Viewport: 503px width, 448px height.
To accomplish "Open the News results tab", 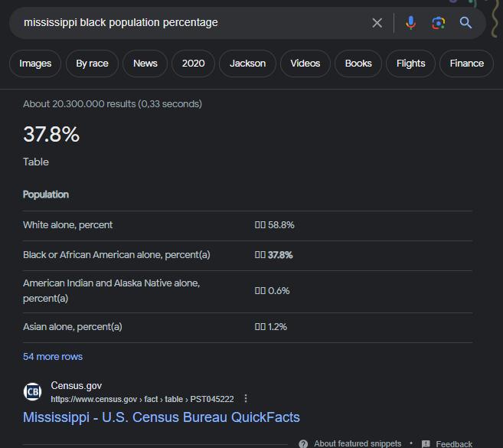I will tap(145, 64).
